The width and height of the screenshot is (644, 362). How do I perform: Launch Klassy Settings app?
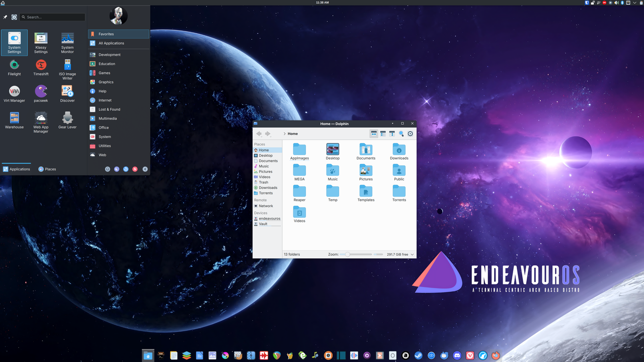tap(41, 43)
